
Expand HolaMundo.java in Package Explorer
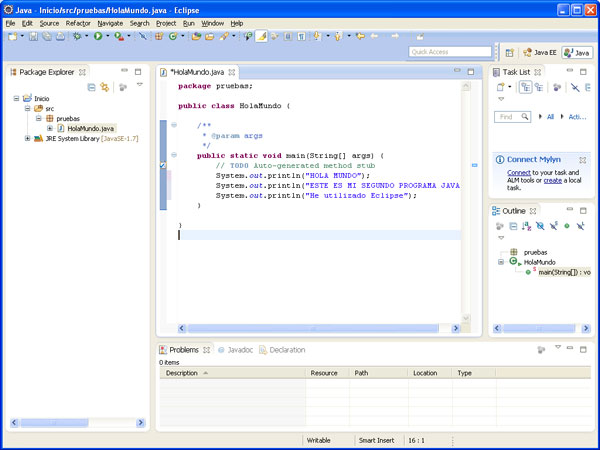coord(49,128)
